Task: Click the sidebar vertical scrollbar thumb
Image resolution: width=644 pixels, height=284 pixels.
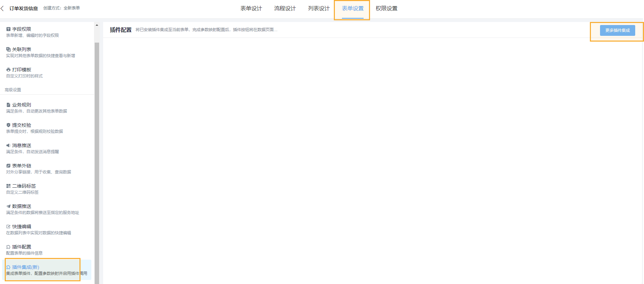Action: click(x=97, y=163)
